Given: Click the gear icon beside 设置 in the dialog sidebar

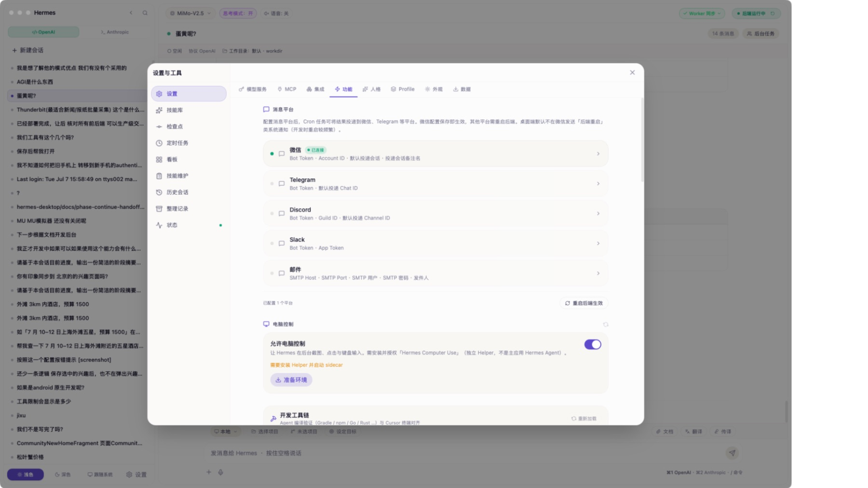Looking at the screenshot, I should point(159,94).
